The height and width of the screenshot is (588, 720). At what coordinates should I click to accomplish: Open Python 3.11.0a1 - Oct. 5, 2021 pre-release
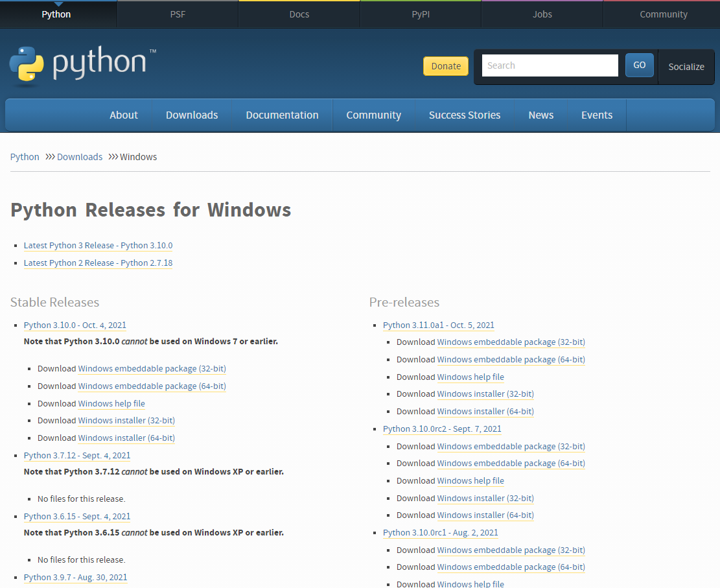(x=439, y=325)
